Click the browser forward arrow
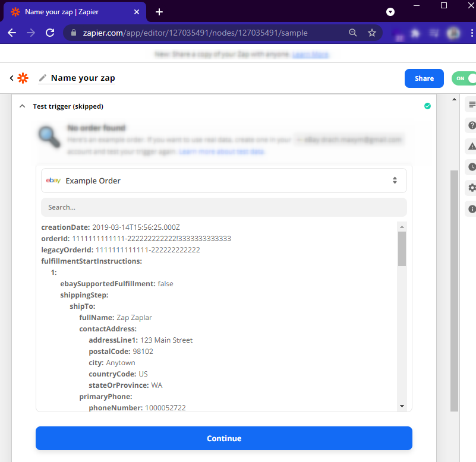Screen dimensions: 476x462 [31, 33]
